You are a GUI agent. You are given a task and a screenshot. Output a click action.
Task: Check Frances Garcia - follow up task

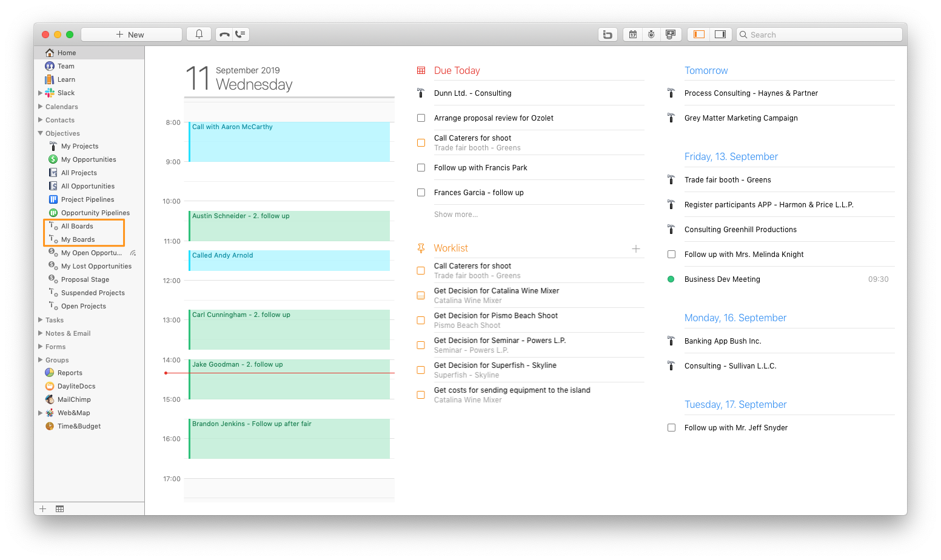coord(421,193)
